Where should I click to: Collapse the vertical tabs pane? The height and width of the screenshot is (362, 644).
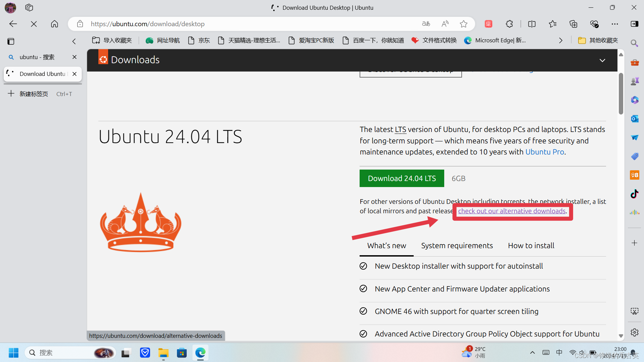(x=74, y=41)
